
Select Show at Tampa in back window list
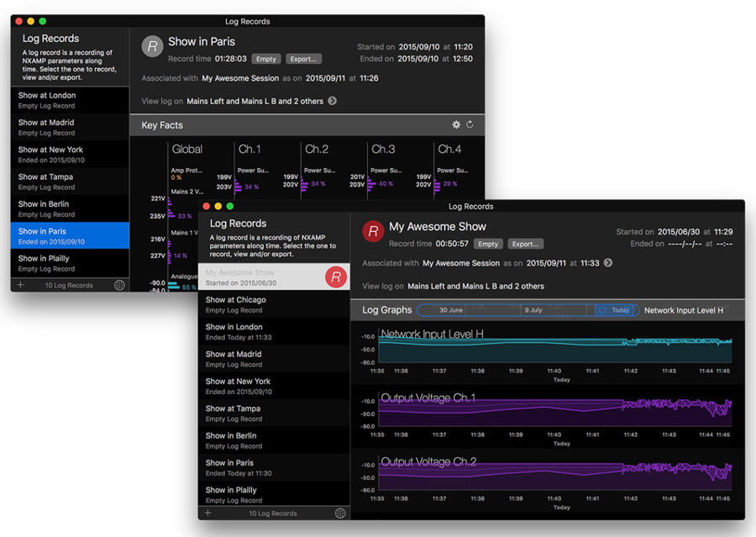point(70,182)
